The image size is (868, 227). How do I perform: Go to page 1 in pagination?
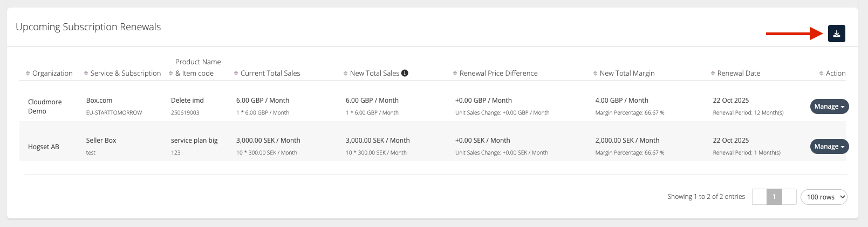point(774,197)
